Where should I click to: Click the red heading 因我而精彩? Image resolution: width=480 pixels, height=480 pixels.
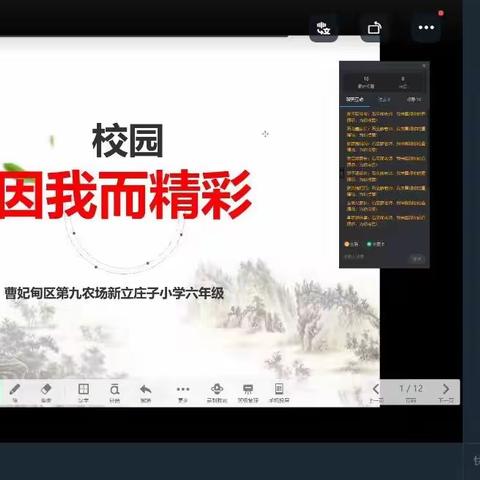pos(125,195)
